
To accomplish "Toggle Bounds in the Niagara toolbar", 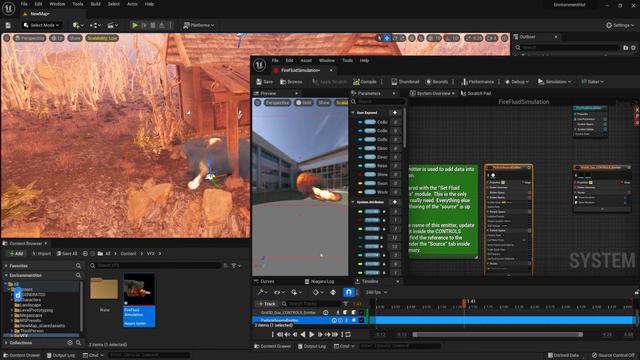I will click(437, 82).
